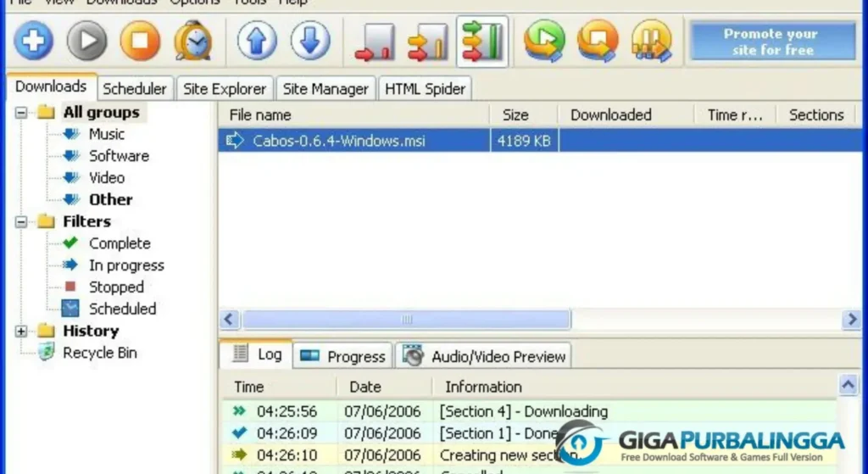868x474 pixels.
Task: Start download with the play icon
Action: tap(87, 41)
